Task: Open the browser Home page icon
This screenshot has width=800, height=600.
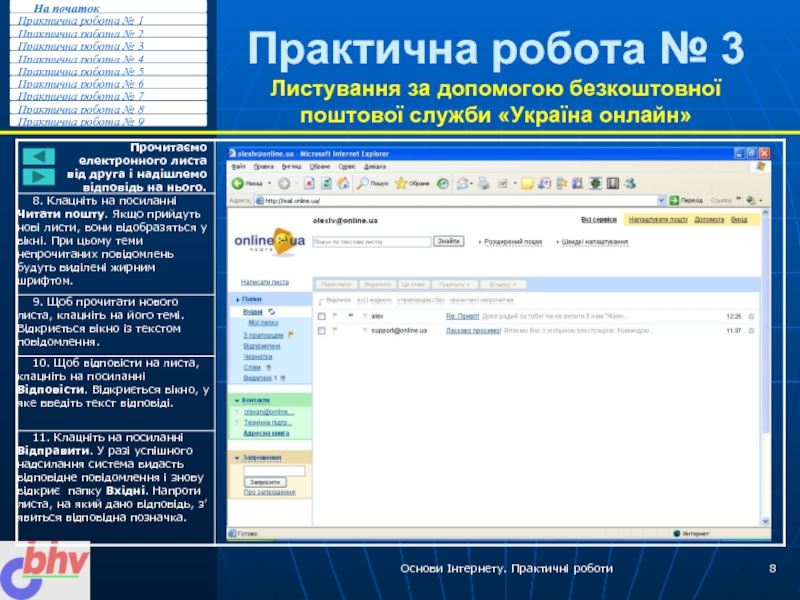Action: 341,184
